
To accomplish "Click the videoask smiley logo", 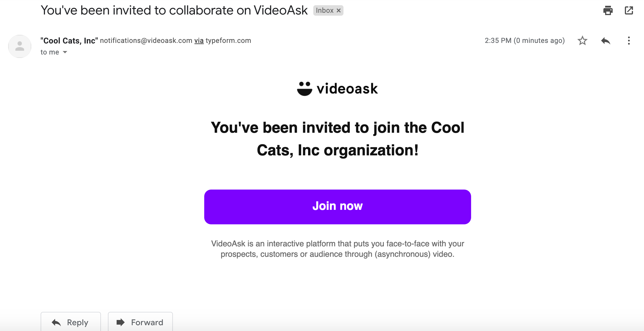I will pos(305,88).
